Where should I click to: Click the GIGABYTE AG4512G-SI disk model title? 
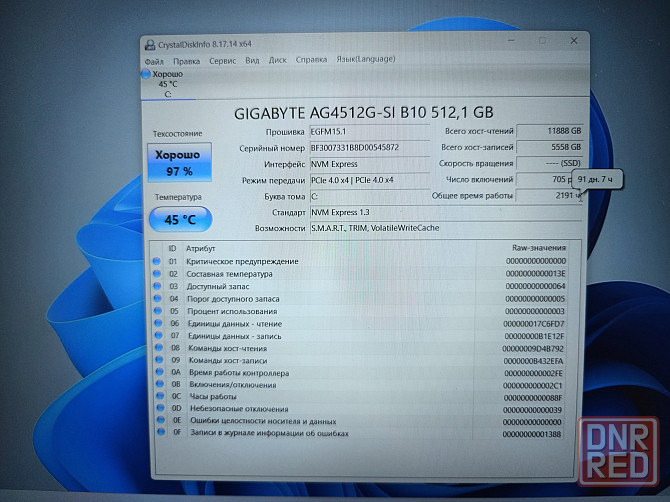pyautogui.click(x=364, y=113)
